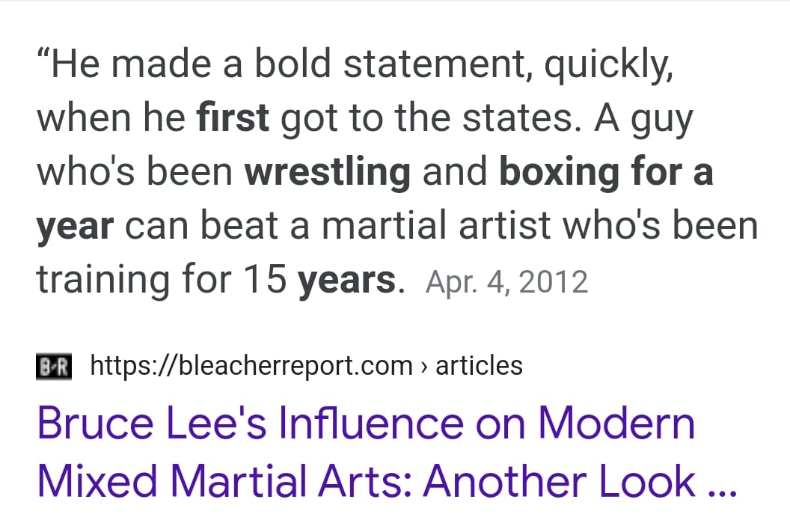This screenshot has width=790, height=532.
Task: Click the bold word 'wrestling'
Action: pyautogui.click(x=328, y=172)
